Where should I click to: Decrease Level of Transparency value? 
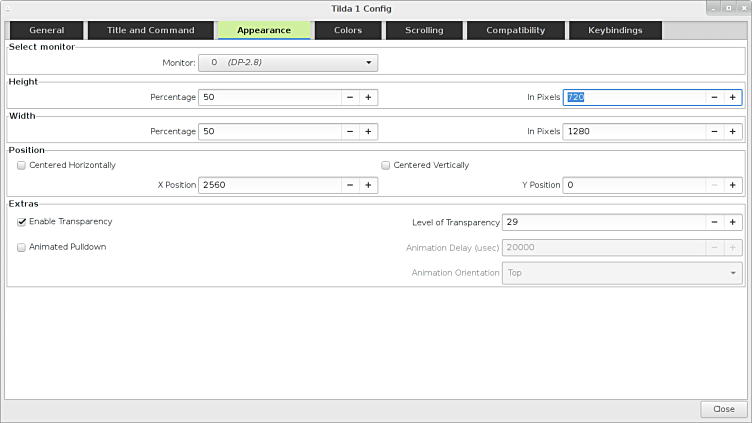pos(713,222)
